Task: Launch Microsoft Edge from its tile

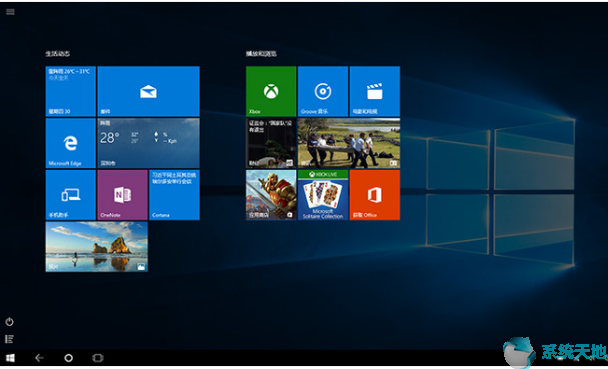Action: coord(71,143)
